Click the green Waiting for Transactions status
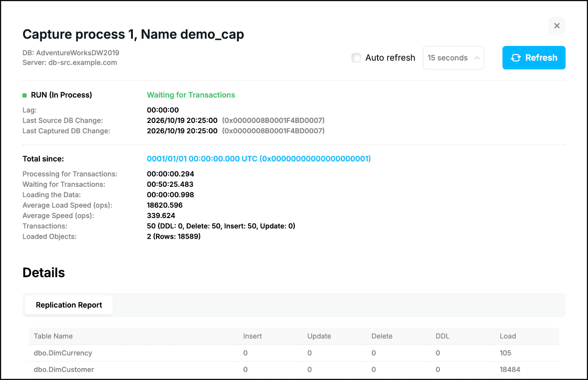Viewport: 588px width, 380px height. coord(191,95)
